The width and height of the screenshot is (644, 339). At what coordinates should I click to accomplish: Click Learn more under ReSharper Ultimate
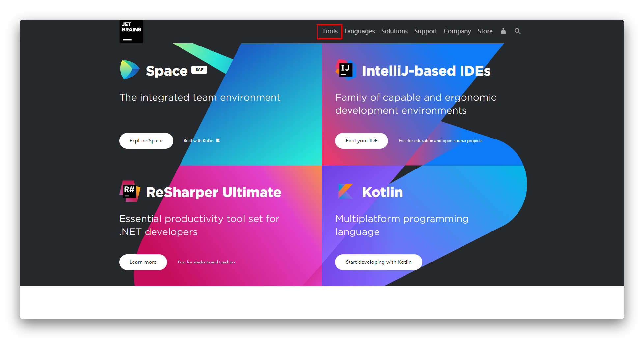pos(143,262)
